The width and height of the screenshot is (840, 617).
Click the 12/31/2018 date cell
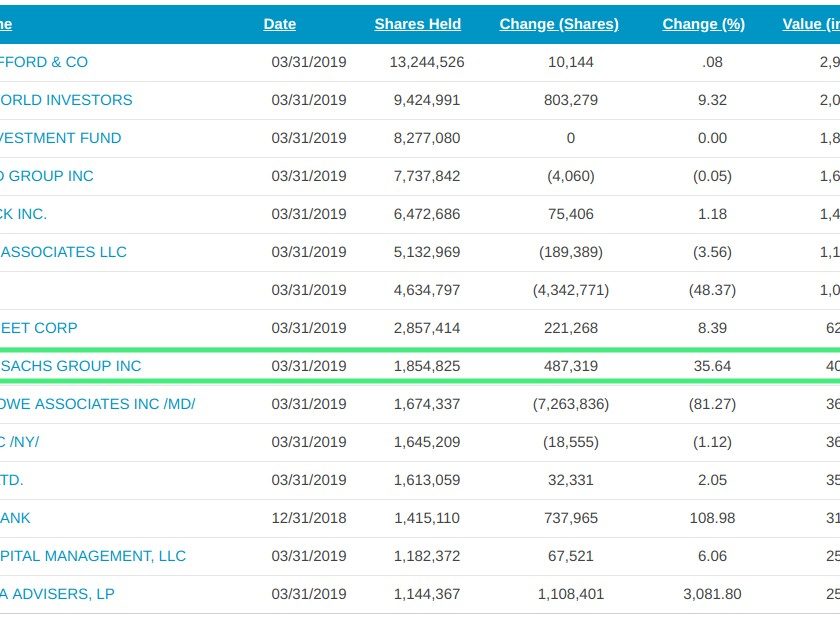[x=309, y=518]
